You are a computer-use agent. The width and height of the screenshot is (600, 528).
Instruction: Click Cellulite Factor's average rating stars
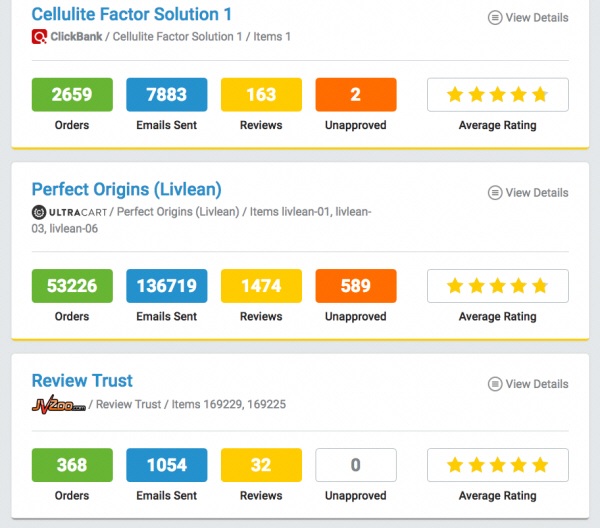pos(498,95)
